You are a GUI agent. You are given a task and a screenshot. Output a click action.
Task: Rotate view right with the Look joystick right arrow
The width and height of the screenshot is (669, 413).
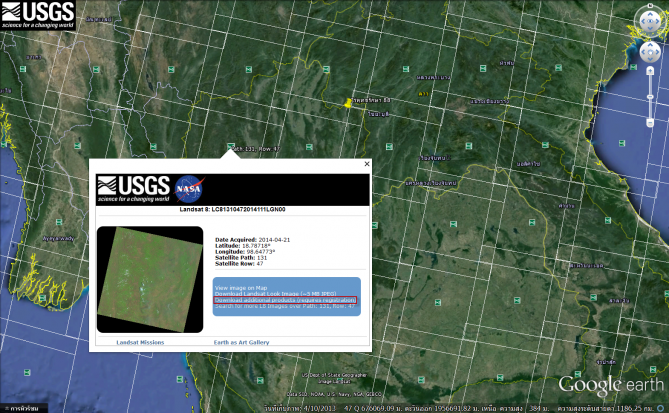[x=659, y=21]
